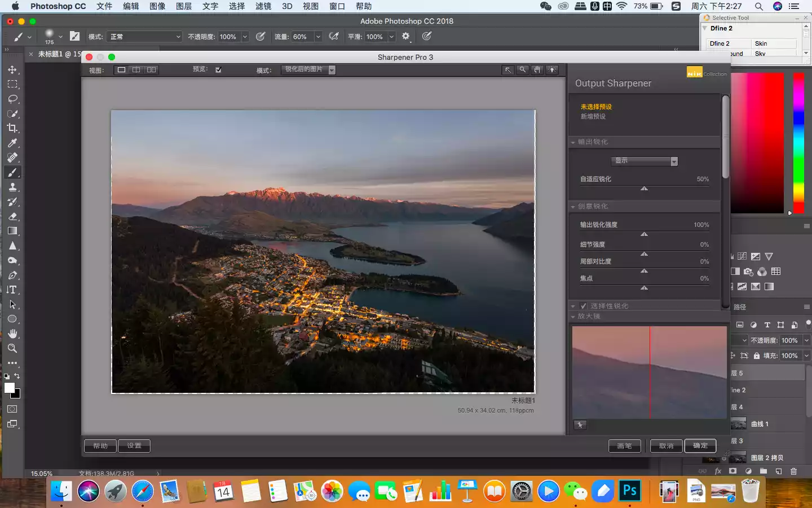
Task: Click the zoom magnifier icon in Sharpener toolbar
Action: point(523,70)
